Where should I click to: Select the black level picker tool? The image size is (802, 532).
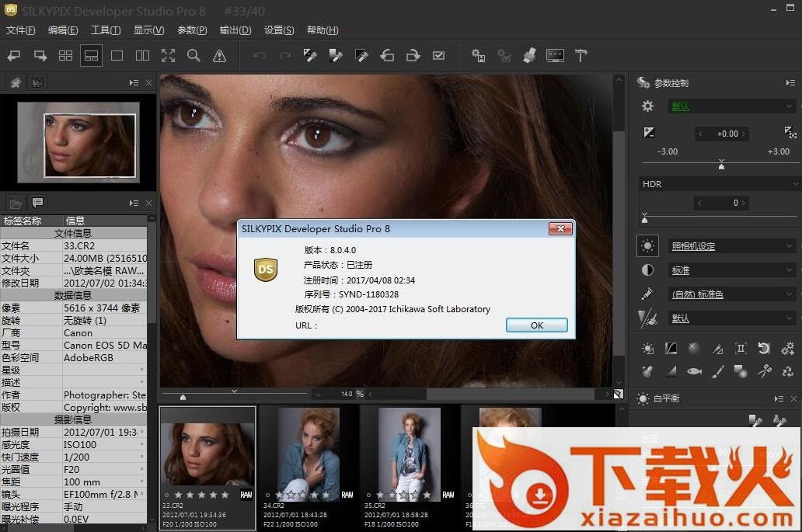pos(361,55)
